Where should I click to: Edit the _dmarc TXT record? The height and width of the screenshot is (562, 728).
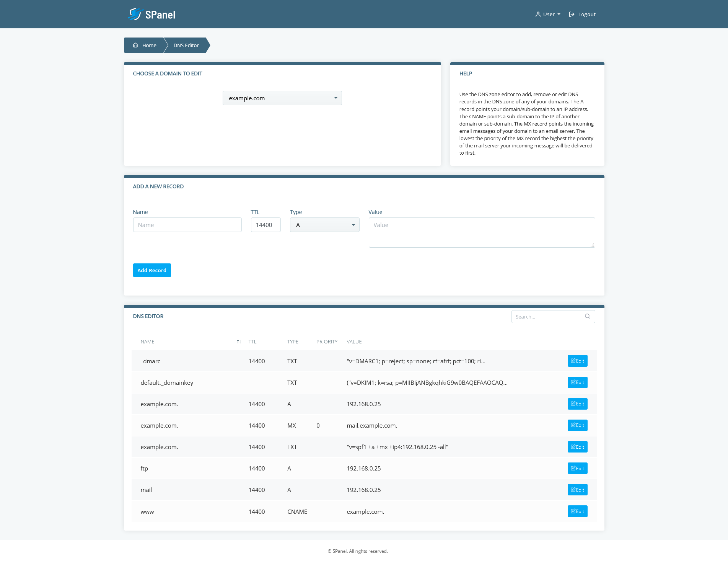pyautogui.click(x=577, y=361)
